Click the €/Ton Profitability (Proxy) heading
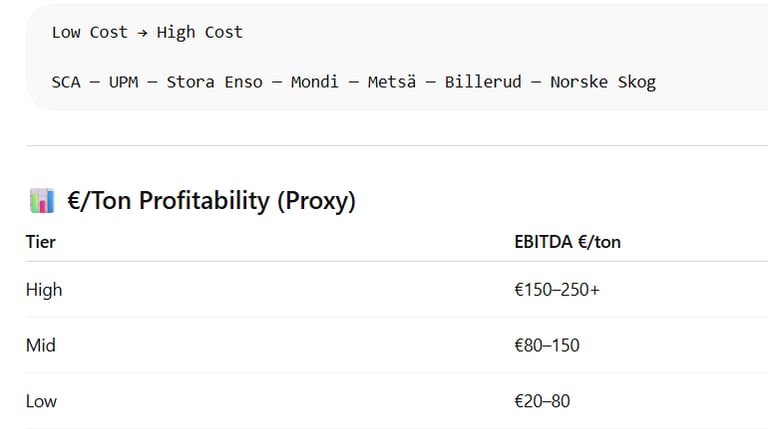The image size is (768, 429). click(211, 201)
